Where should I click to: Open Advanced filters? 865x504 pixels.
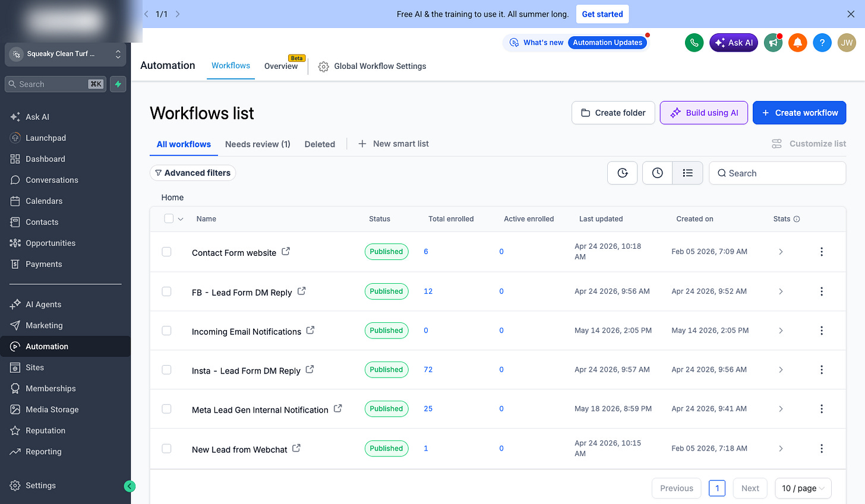tap(192, 173)
